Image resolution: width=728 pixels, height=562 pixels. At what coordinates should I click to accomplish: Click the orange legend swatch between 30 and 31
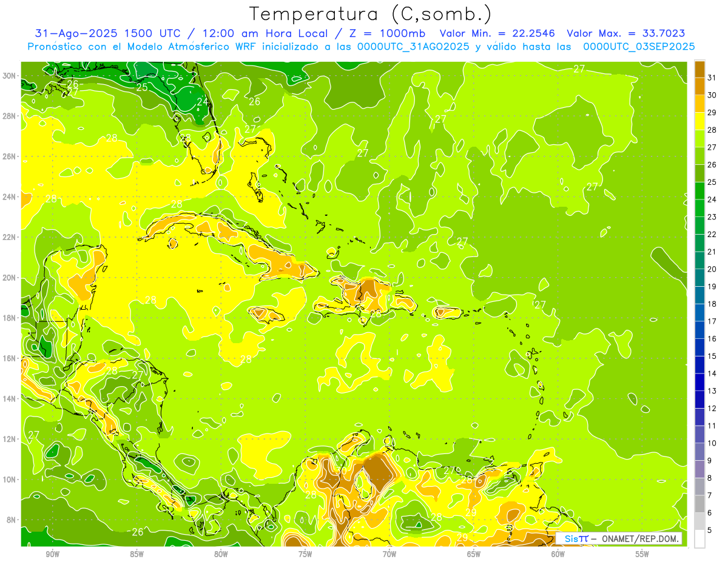point(699,85)
